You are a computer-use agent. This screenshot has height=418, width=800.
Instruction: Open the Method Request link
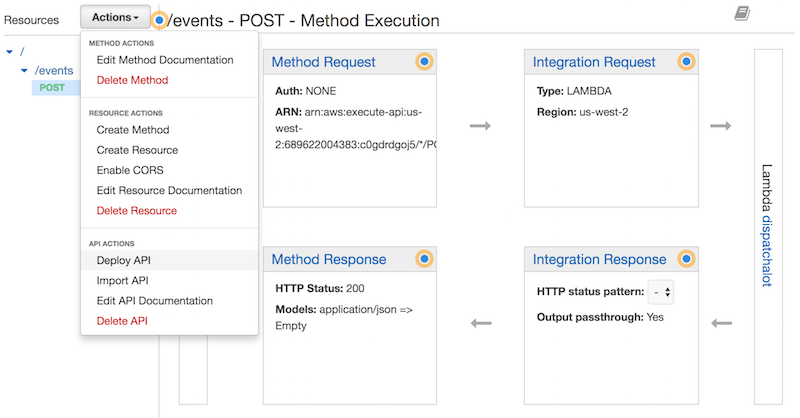[323, 62]
